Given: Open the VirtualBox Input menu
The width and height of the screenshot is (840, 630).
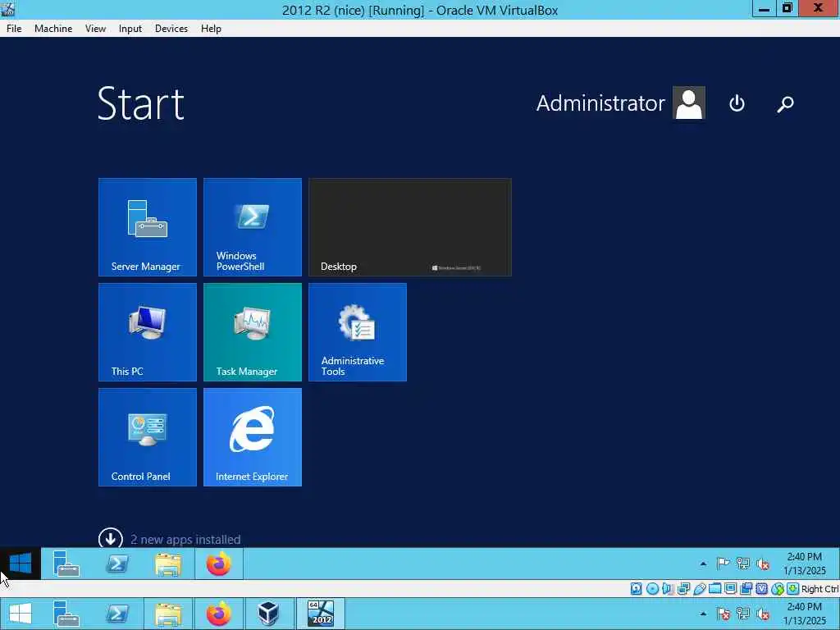Looking at the screenshot, I should (130, 29).
